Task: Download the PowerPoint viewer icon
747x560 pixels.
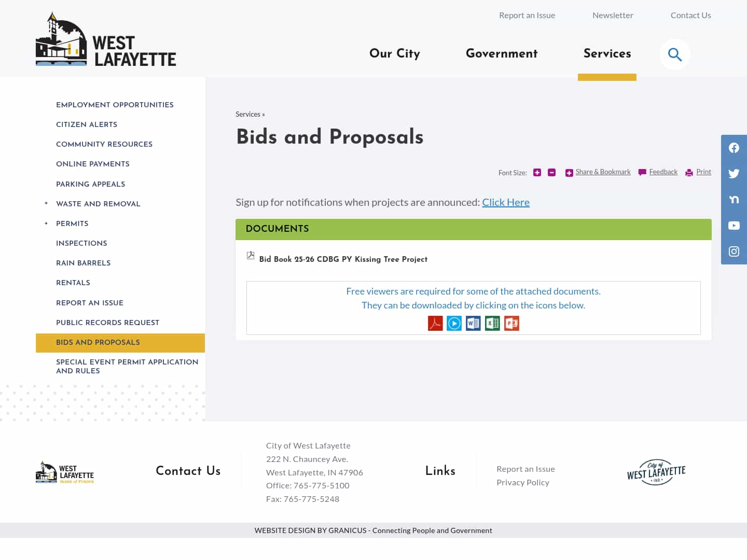Action: click(x=511, y=323)
